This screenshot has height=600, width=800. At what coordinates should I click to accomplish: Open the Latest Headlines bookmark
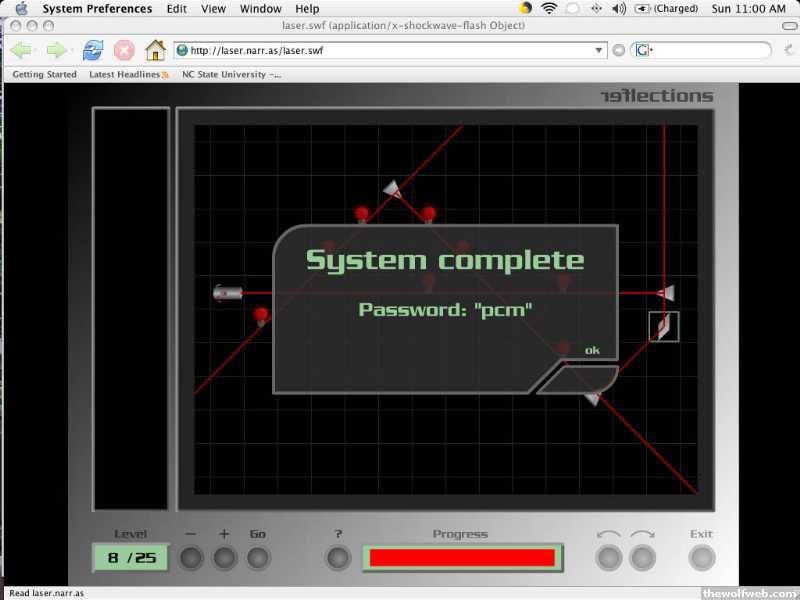128,74
